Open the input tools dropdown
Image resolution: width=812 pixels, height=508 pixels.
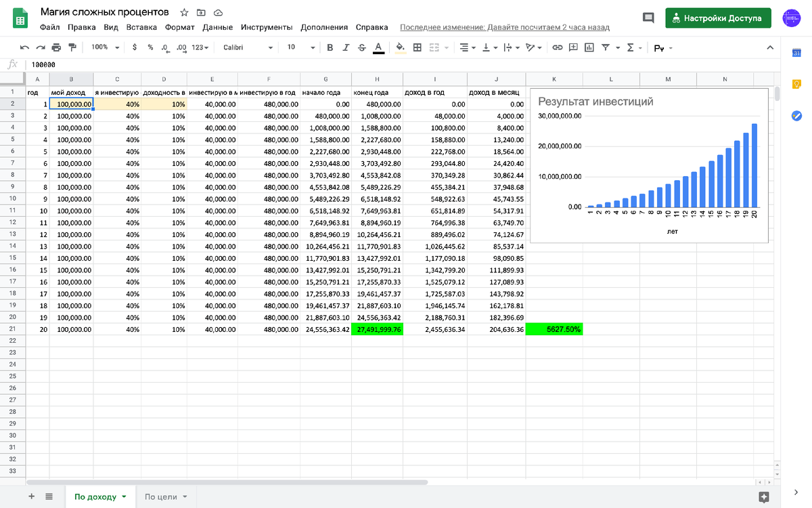click(662, 47)
